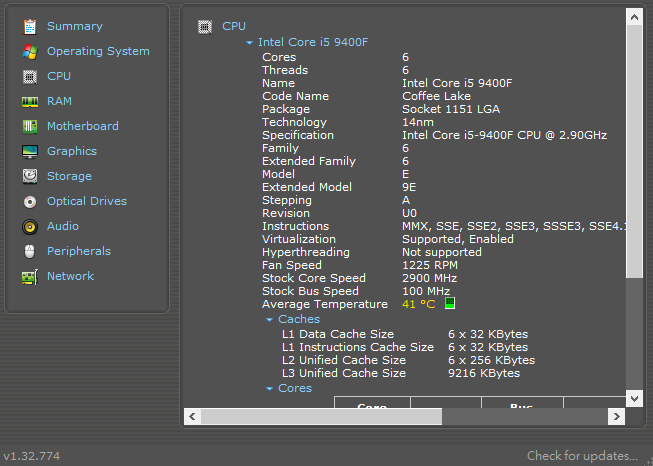Click the Coffee Lake code name value
This screenshot has height=466, width=653.
(436, 96)
